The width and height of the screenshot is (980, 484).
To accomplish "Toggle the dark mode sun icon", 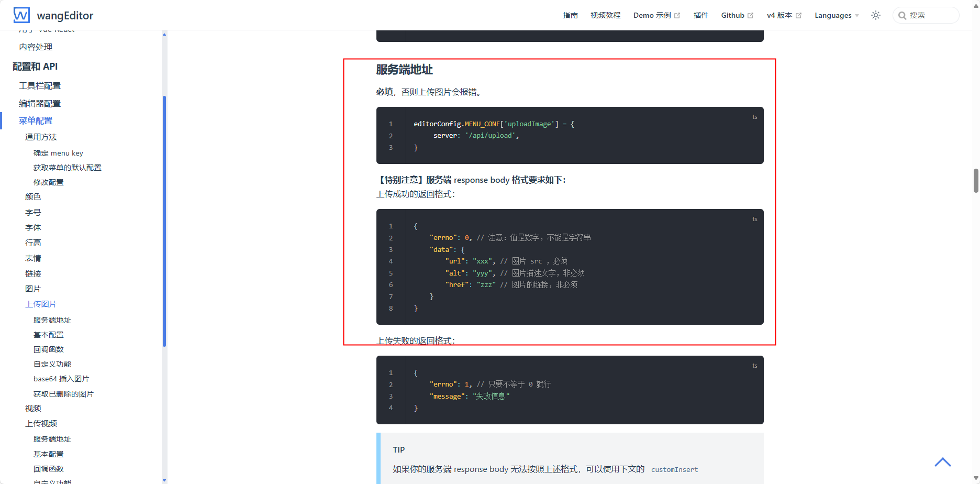I will point(876,15).
